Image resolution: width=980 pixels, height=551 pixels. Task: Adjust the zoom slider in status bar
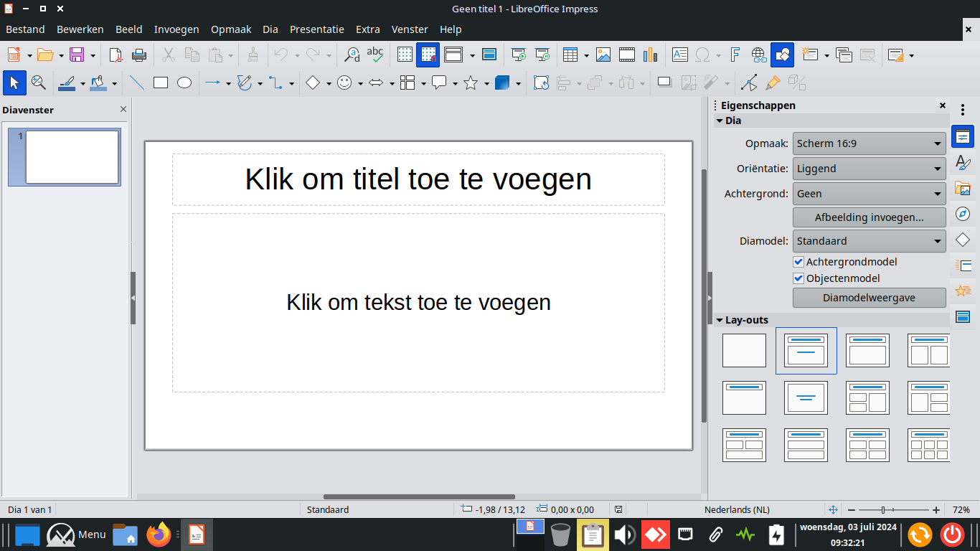[883, 509]
